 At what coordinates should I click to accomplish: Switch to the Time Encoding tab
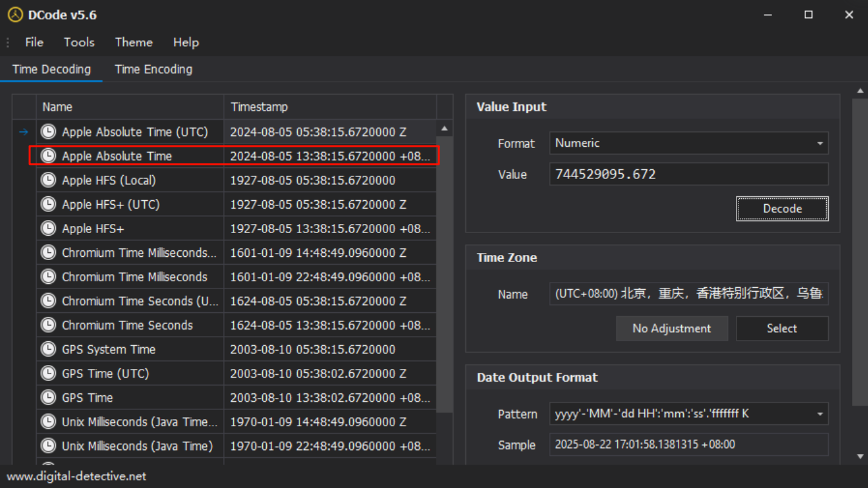[x=153, y=69]
